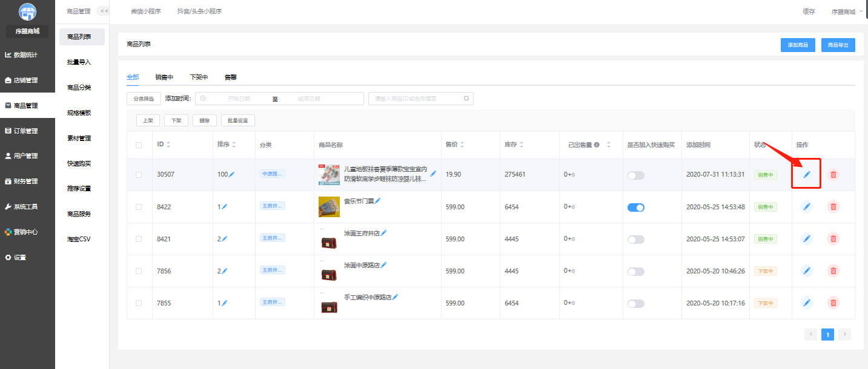The width and height of the screenshot is (868, 369).
Task: Click 添加商品 button
Action: click(798, 45)
